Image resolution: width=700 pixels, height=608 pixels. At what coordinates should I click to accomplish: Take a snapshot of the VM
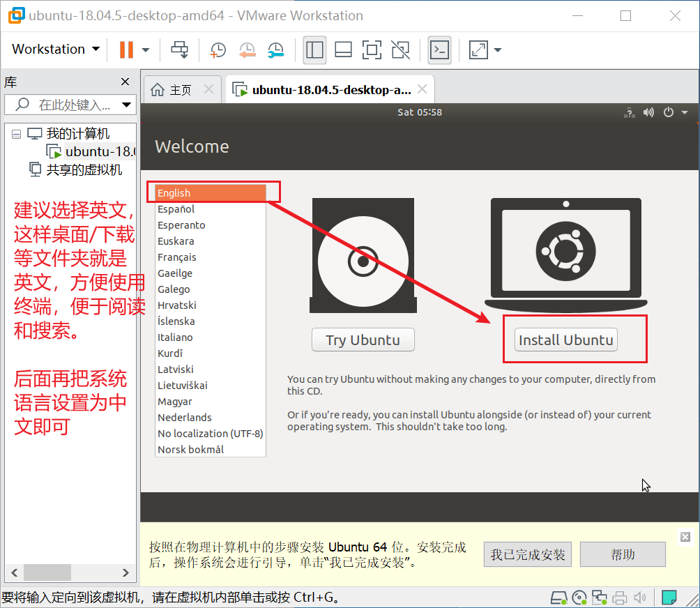pos(218,50)
